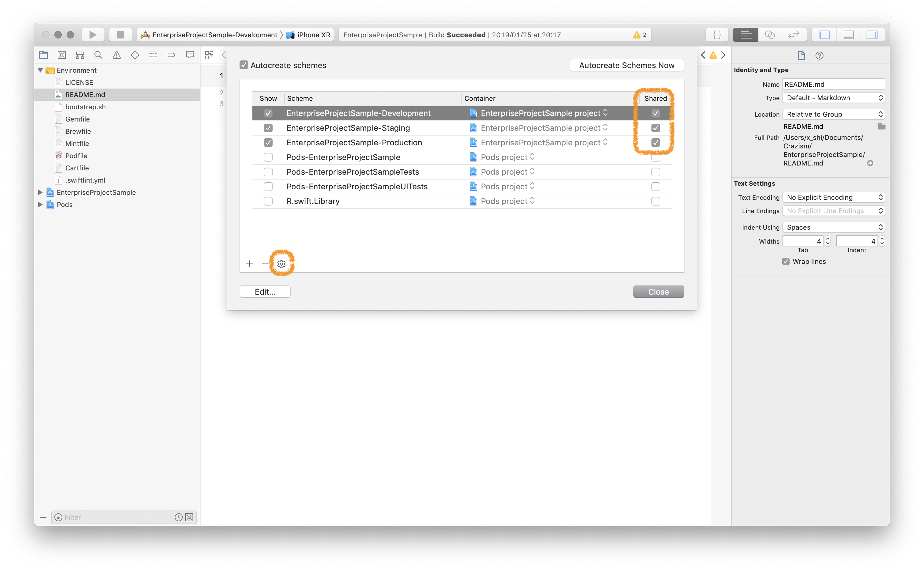The width and height of the screenshot is (924, 571).
Task: Open the Find navigator magnifier icon
Action: [x=98, y=55]
